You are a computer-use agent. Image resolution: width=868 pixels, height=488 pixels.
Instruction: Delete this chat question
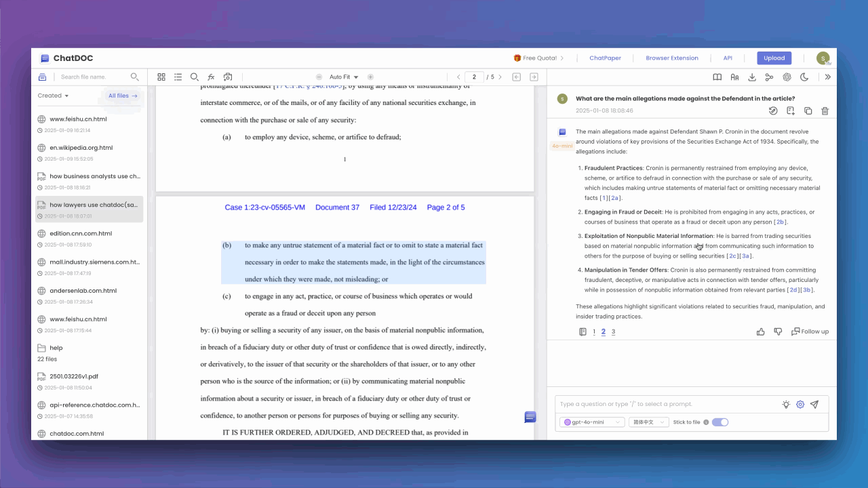[825, 110]
